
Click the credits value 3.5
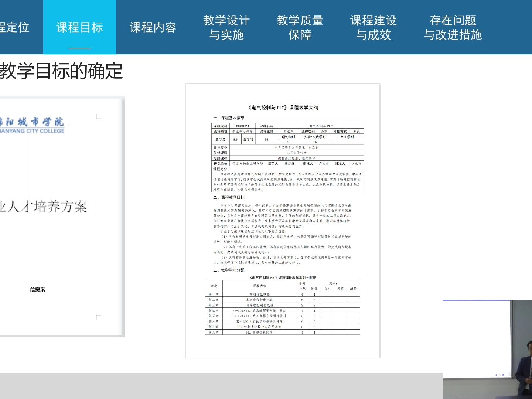235,139
